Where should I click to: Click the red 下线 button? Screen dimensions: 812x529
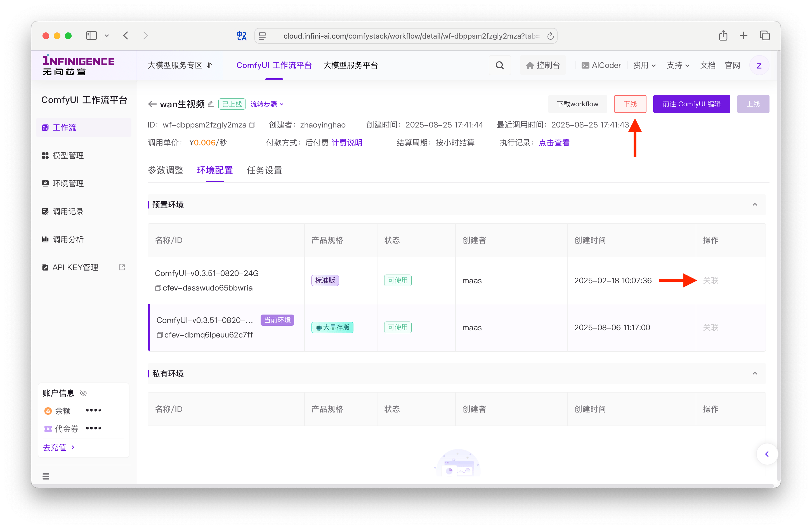(630, 104)
